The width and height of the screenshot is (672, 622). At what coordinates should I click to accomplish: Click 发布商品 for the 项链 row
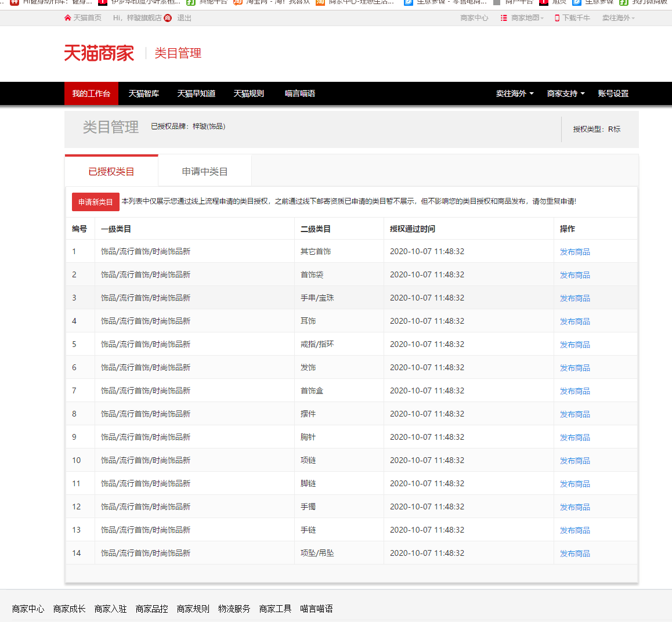(x=575, y=461)
